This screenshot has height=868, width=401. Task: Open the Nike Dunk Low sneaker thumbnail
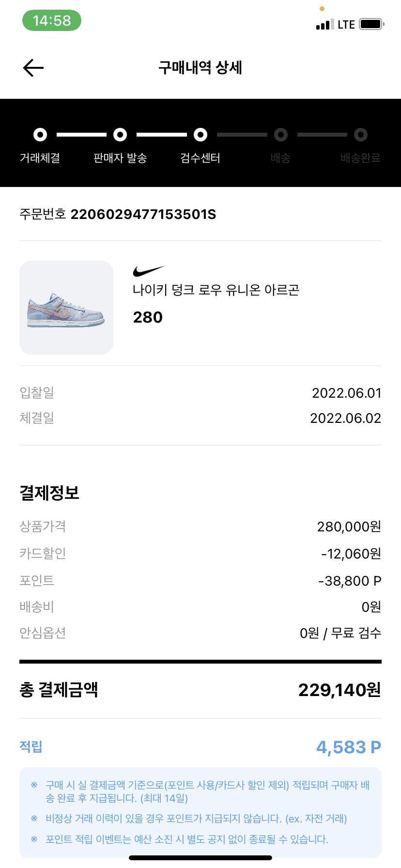point(66,308)
